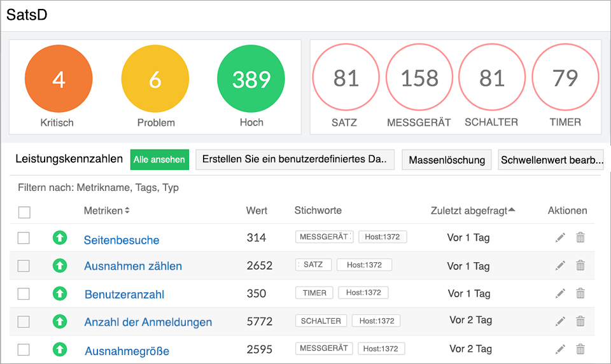The width and height of the screenshot is (611, 364).
Task: Edit the Benutzeranzahl row with pencil
Action: click(560, 293)
